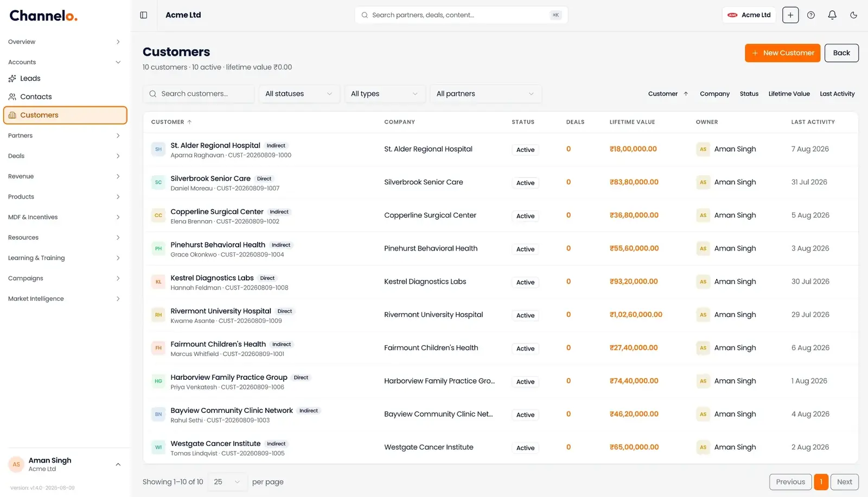Open Contacts in the sidebar
868x497 pixels.
point(65,97)
